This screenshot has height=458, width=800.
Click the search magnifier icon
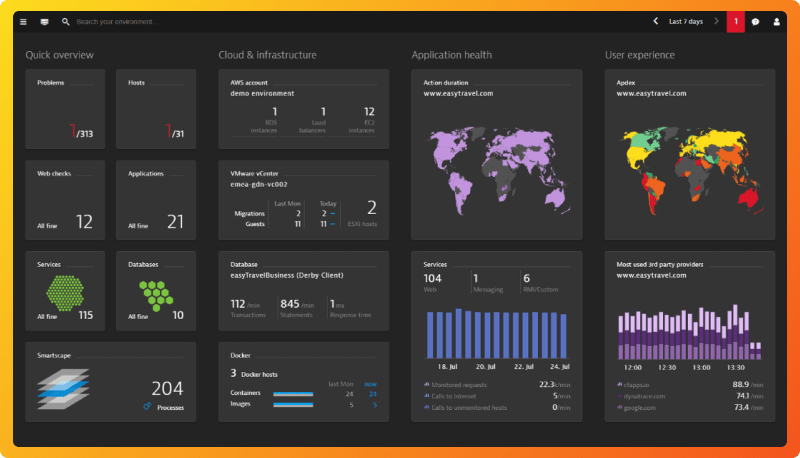(65, 22)
